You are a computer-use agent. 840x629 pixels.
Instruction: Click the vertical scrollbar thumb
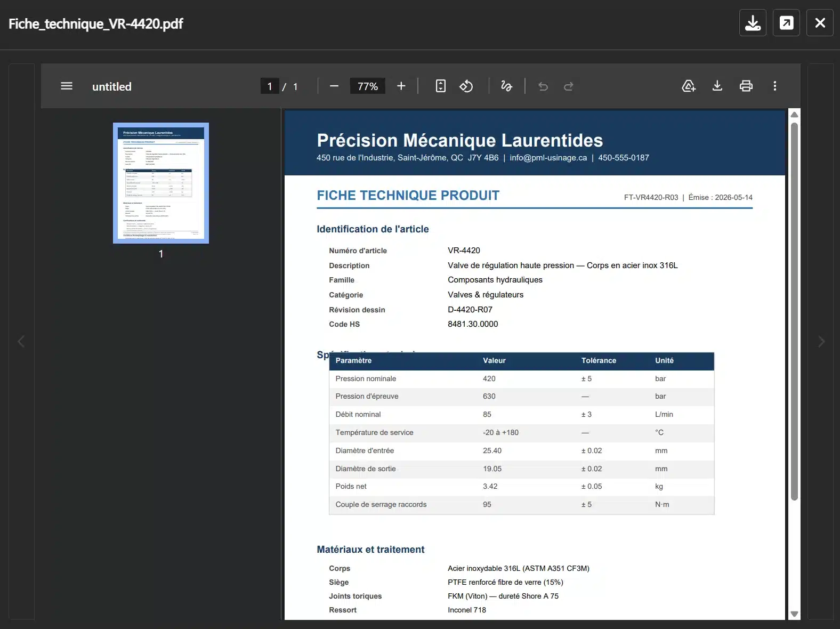click(794, 311)
